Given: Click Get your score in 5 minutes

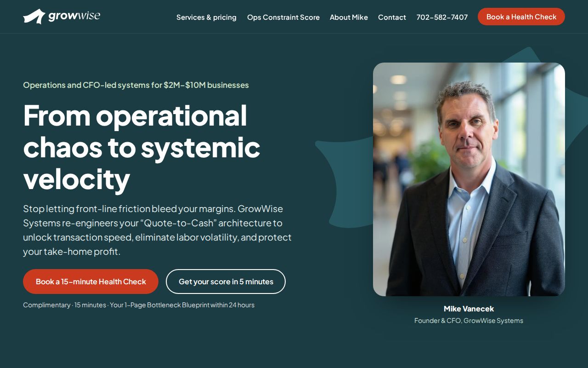Looking at the screenshot, I should 226,282.
